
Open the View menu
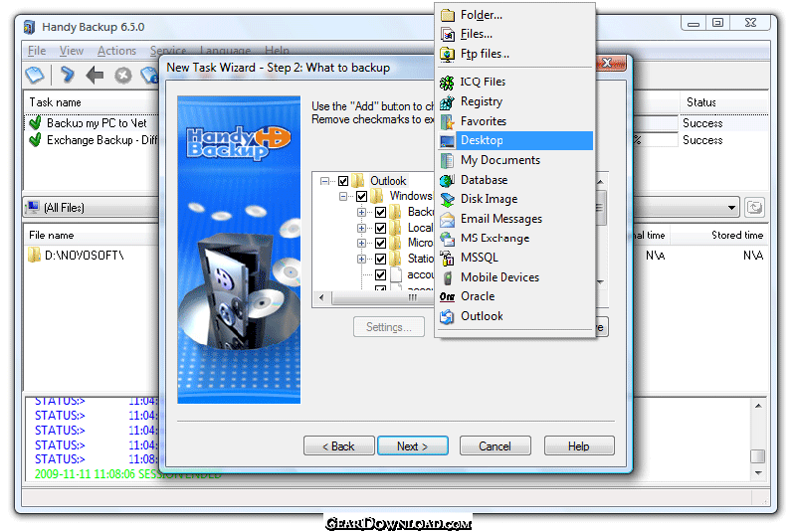71,51
